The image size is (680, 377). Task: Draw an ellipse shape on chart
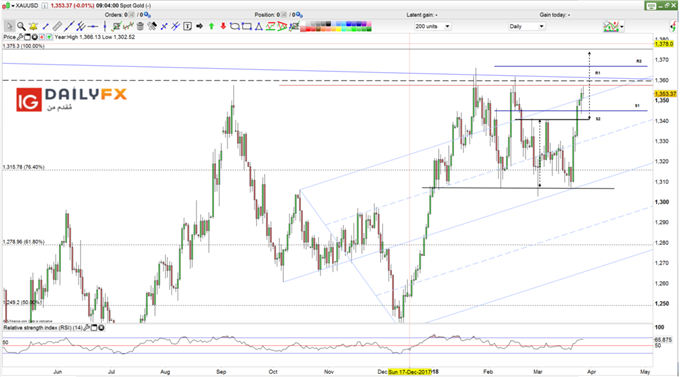click(235, 26)
